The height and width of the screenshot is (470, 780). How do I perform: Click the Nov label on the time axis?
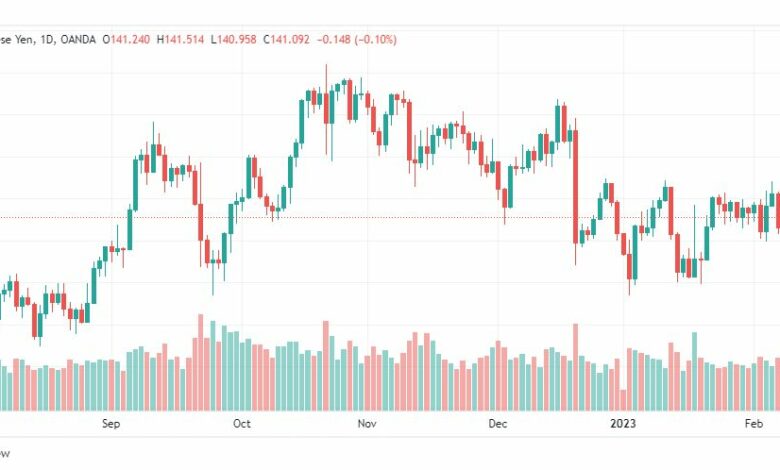pos(367,424)
